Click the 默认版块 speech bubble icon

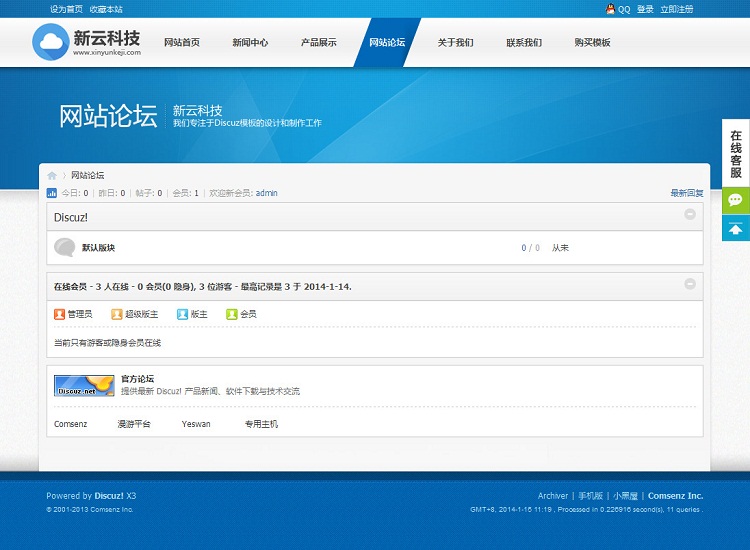65,247
